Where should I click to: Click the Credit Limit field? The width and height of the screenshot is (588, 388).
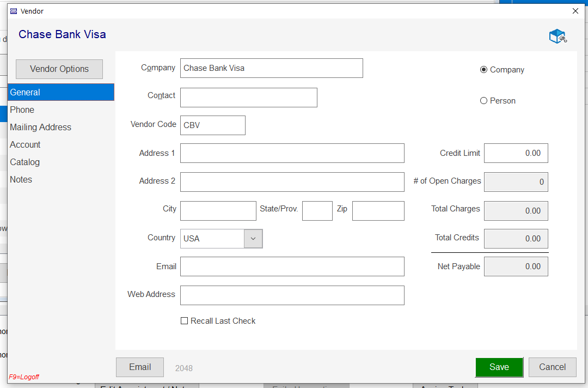pyautogui.click(x=516, y=153)
